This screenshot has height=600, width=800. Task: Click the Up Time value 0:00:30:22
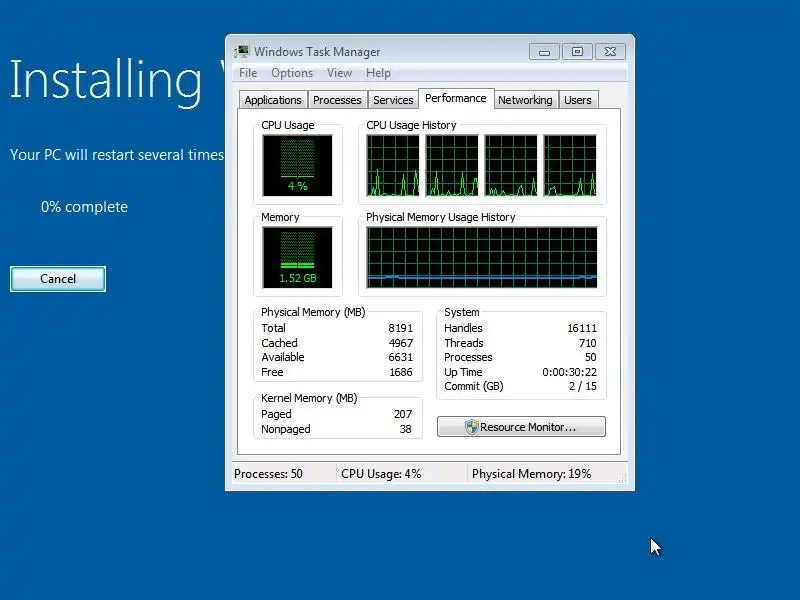(x=569, y=372)
